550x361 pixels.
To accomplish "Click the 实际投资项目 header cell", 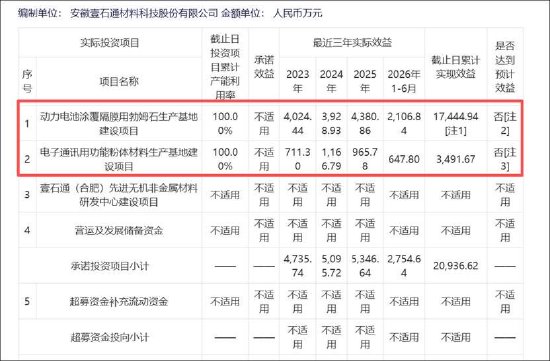I will point(110,43).
